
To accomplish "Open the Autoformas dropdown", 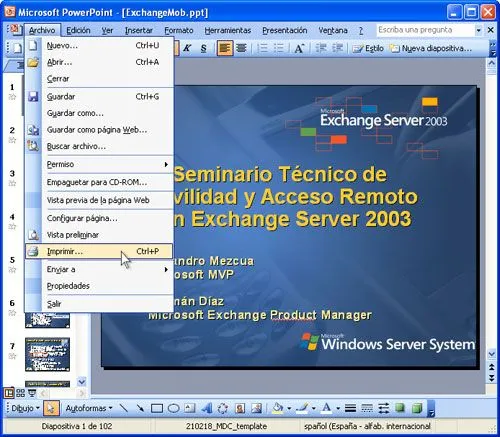I will tap(89, 408).
